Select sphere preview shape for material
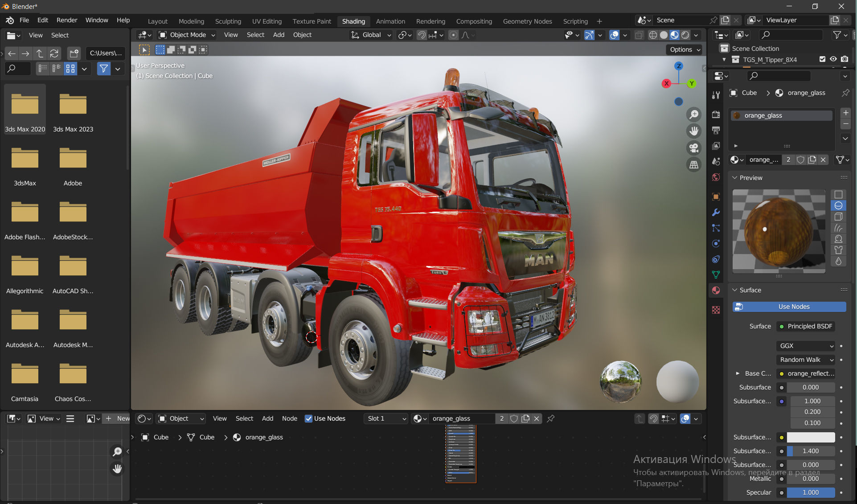The width and height of the screenshot is (857, 504). coord(838,205)
